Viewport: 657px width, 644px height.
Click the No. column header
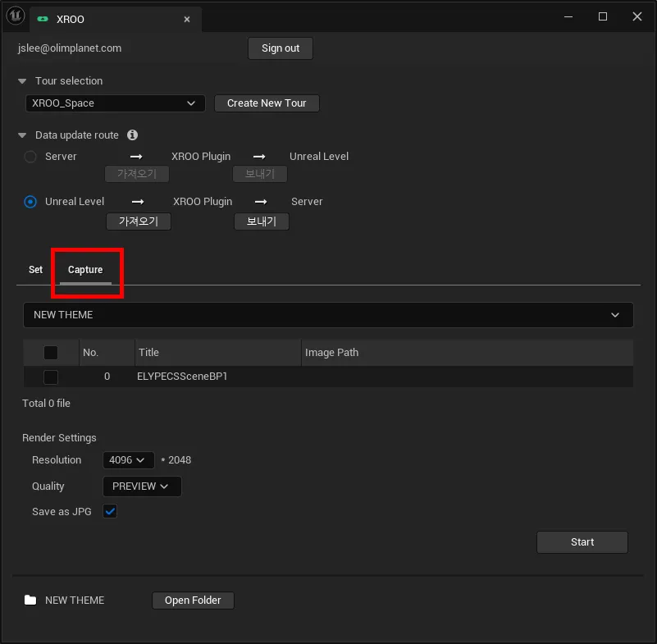tap(107, 353)
